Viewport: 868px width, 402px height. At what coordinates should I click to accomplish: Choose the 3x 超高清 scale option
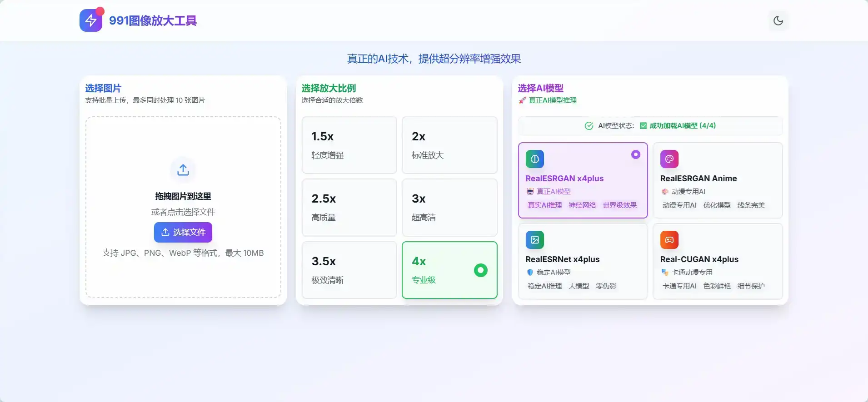(x=449, y=208)
